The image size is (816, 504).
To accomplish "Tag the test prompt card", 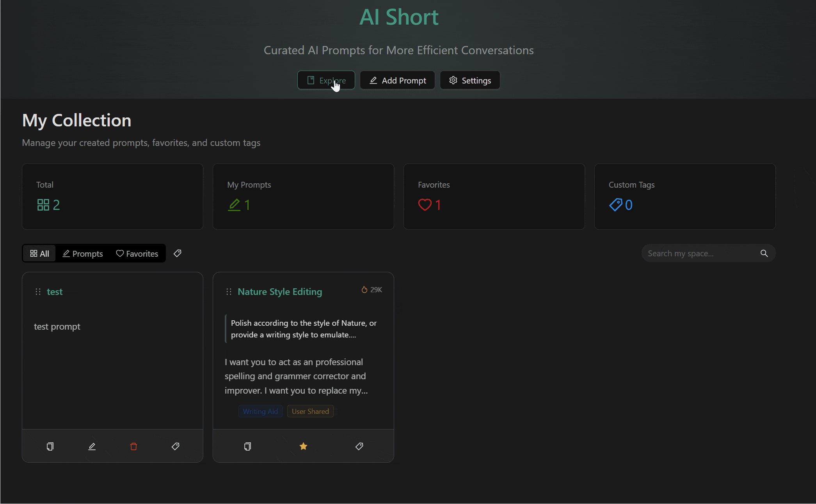I will (176, 446).
